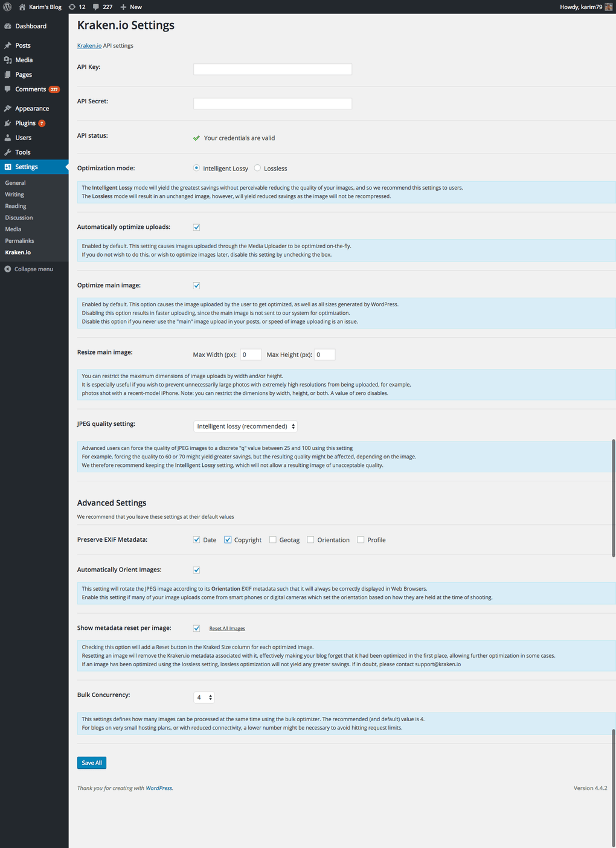Viewport: 616px width, 848px height.
Task: Collapse the admin sidebar menu
Action: click(30, 269)
